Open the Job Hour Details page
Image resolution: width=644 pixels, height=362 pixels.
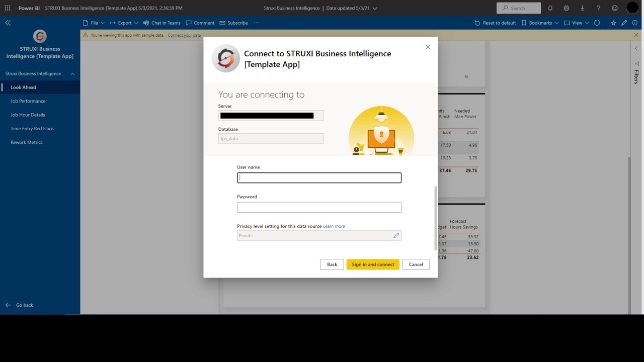tap(40, 115)
